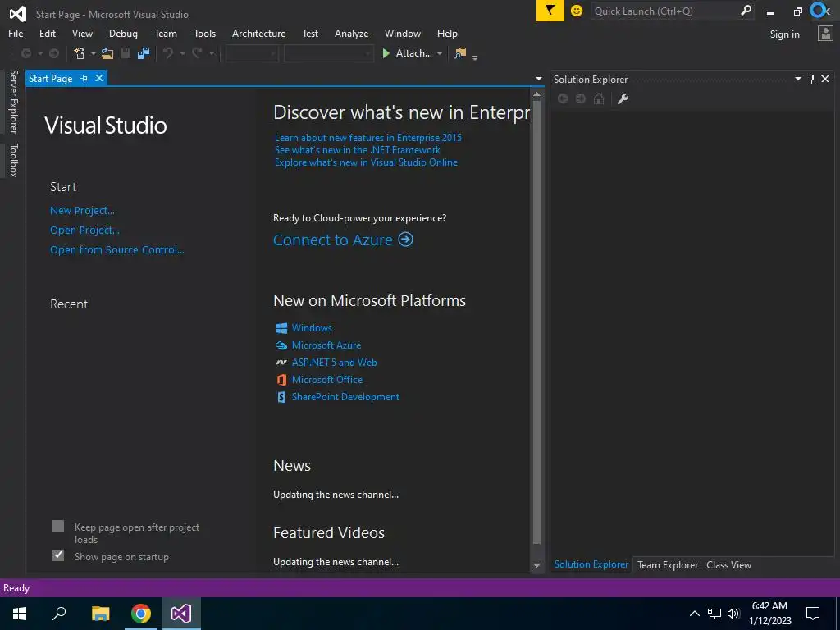Click the Save All toolbar icon

pyautogui.click(x=144, y=53)
